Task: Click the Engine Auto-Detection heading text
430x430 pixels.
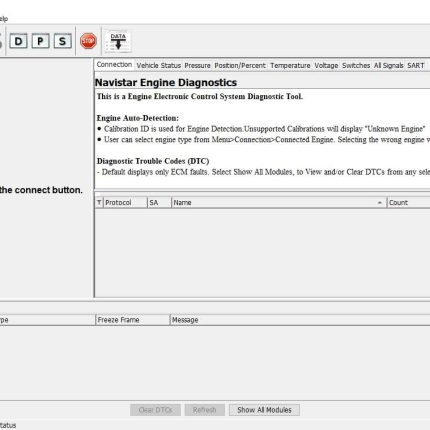Action: click(138, 118)
